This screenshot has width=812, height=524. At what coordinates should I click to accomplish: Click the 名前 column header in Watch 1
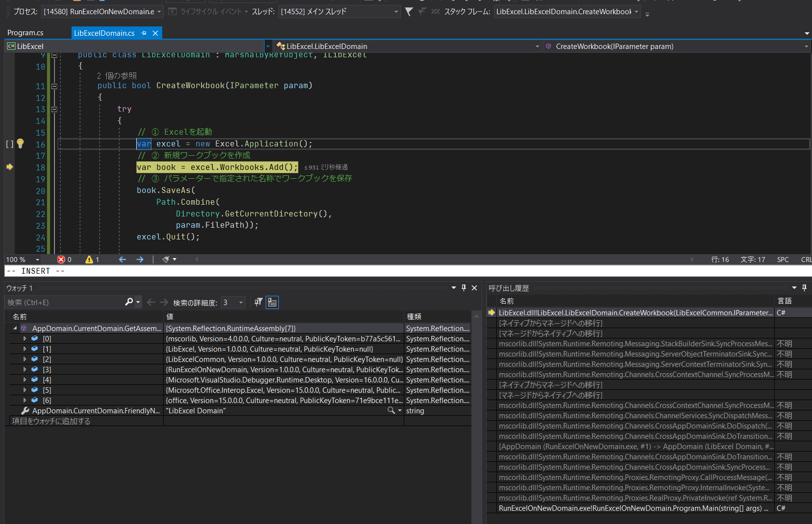point(86,316)
